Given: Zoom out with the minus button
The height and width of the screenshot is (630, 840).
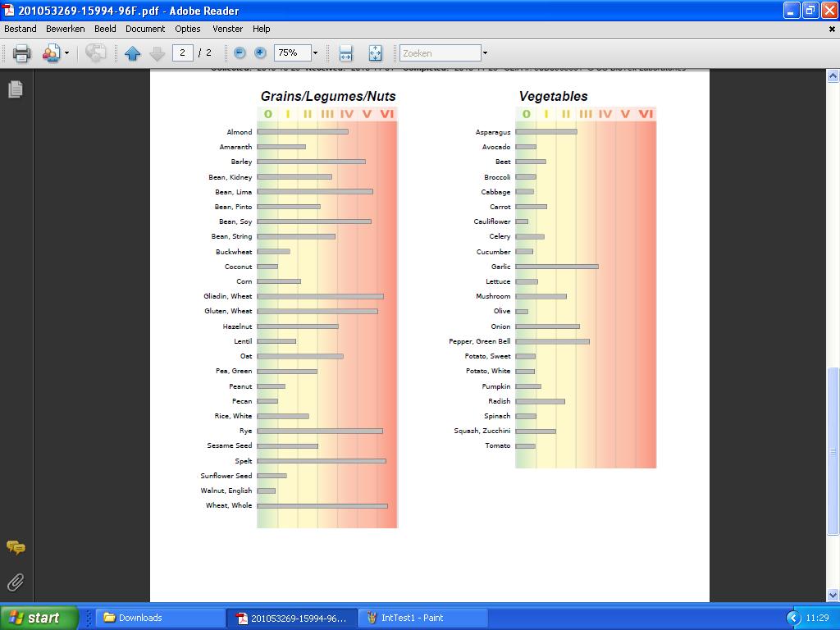Looking at the screenshot, I should [240, 52].
